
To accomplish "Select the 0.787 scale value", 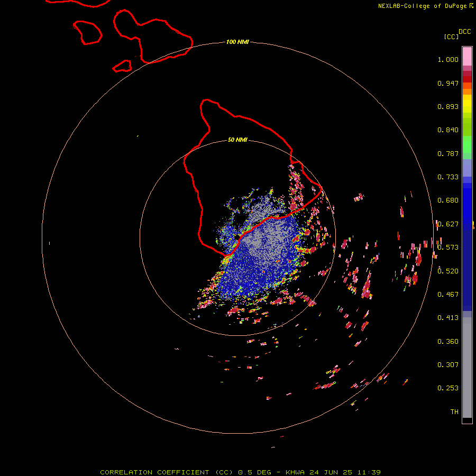I will pyautogui.click(x=448, y=153).
